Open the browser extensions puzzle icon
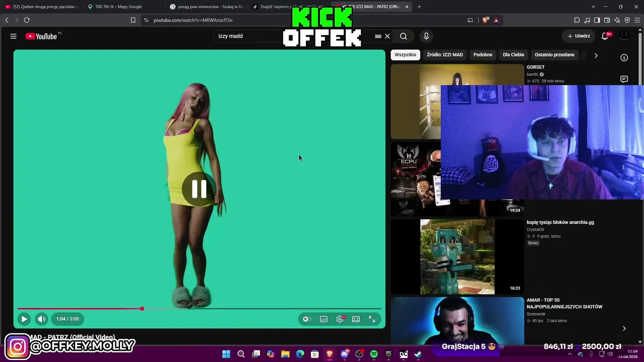This screenshot has width=644, height=362. click(577, 20)
